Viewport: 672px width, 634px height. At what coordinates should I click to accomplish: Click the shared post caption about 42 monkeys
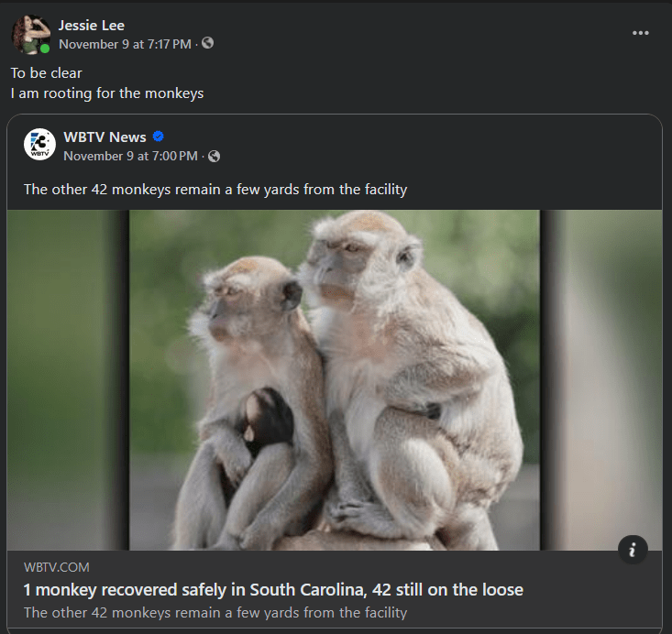pyautogui.click(x=215, y=190)
